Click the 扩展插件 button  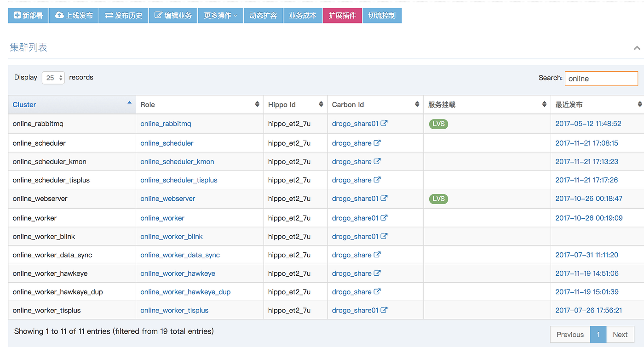[342, 15]
